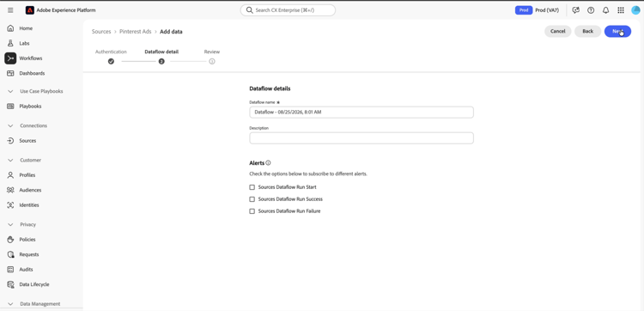Open Playbooks icon in sidebar

click(10, 106)
